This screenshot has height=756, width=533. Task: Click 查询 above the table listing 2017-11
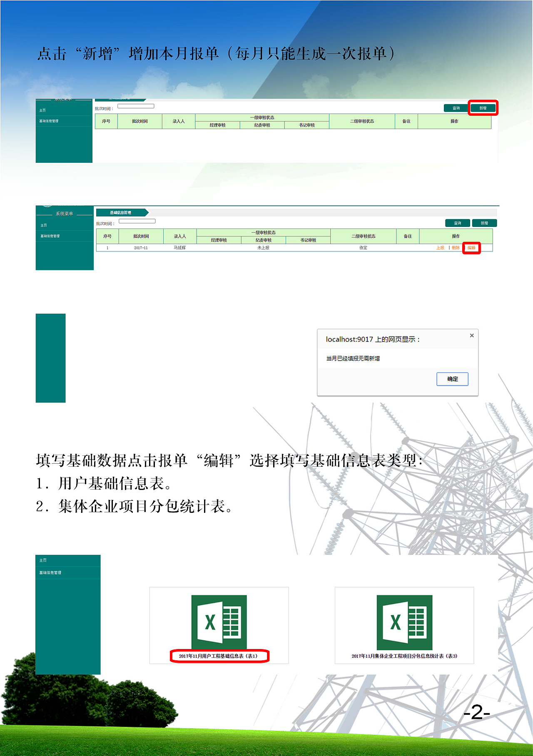(x=458, y=223)
